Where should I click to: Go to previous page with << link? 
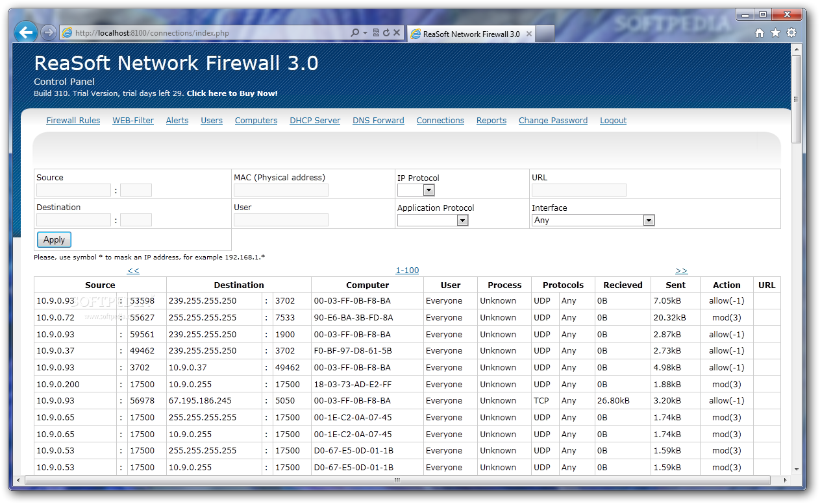[133, 271]
